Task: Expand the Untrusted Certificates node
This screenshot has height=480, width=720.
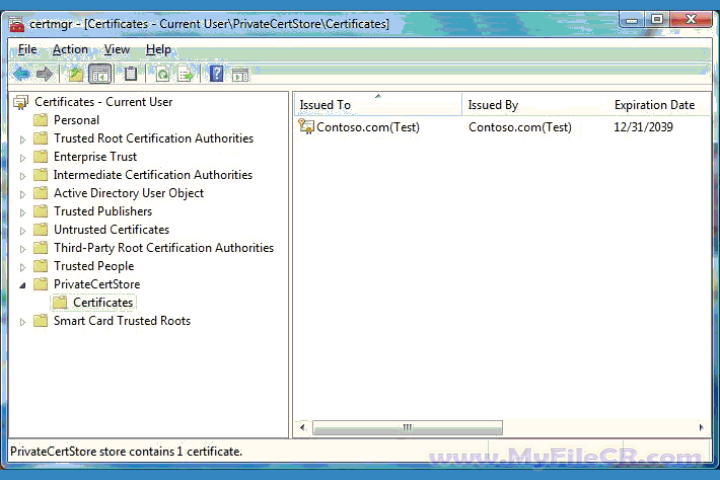Action: (22, 231)
